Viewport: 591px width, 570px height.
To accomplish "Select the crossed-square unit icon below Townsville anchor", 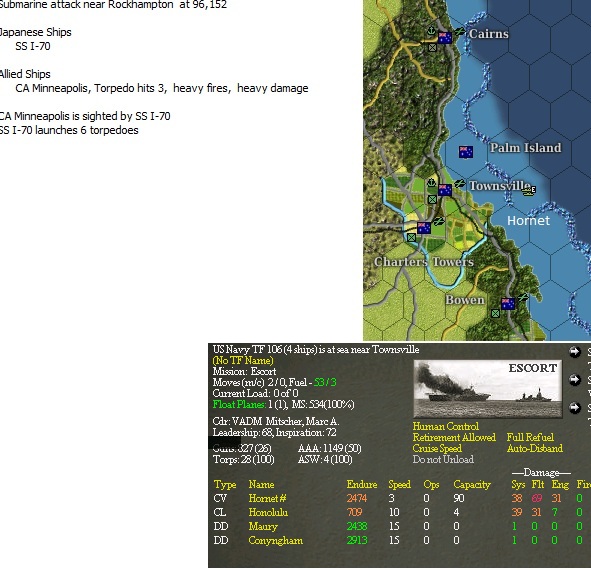I will (x=432, y=200).
